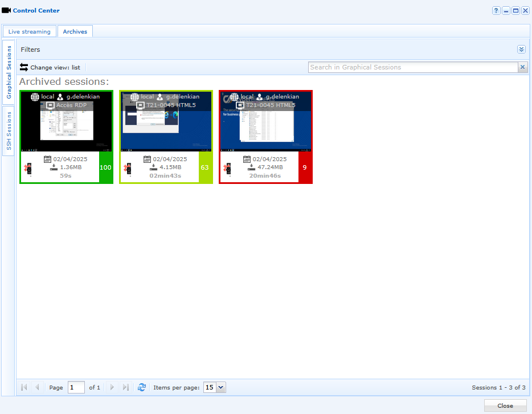Click USB key icon on 20min46s session
The width and height of the screenshot is (532, 414).
228,169
